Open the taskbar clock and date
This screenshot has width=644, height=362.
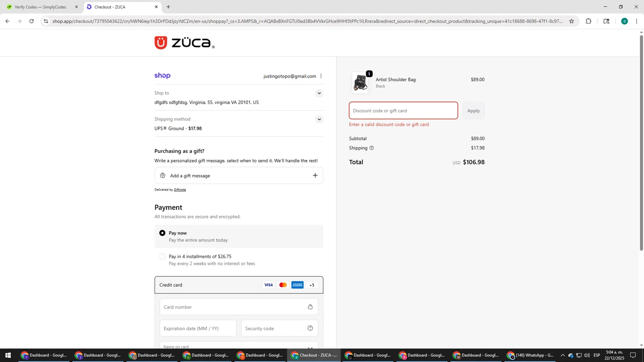(614, 355)
